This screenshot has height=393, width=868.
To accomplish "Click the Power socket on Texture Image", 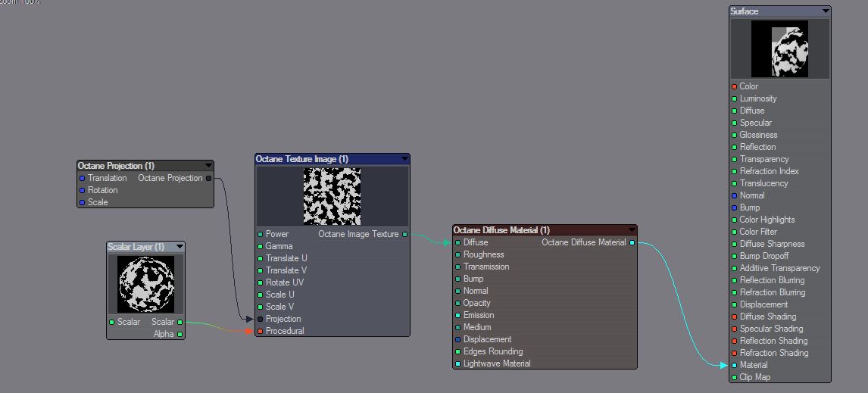I will pyautogui.click(x=260, y=234).
